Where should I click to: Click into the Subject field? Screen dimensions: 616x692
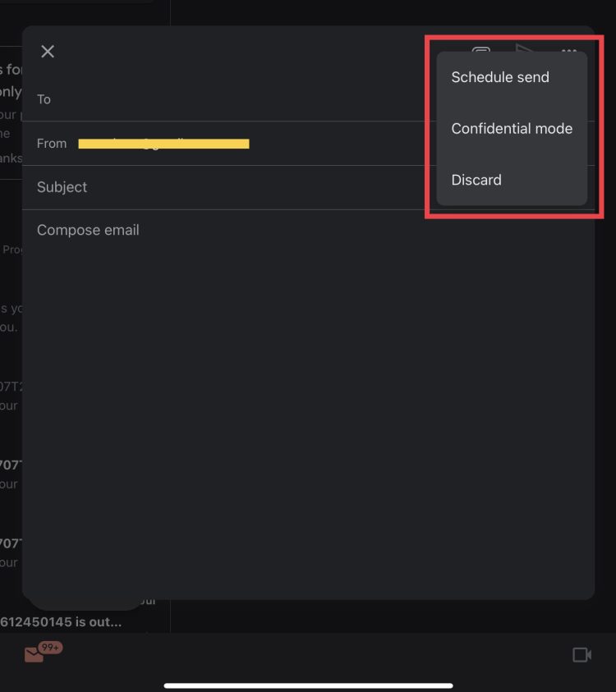[230, 187]
